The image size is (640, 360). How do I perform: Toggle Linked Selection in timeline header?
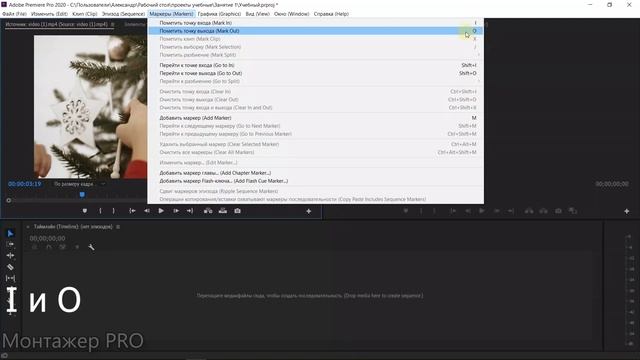coord(62,247)
